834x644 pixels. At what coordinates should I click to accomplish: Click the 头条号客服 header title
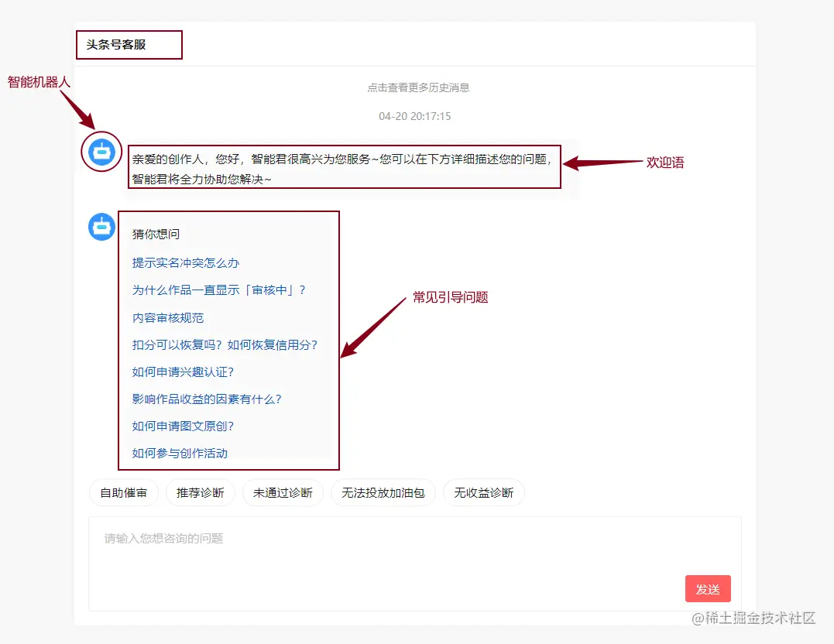(116, 45)
